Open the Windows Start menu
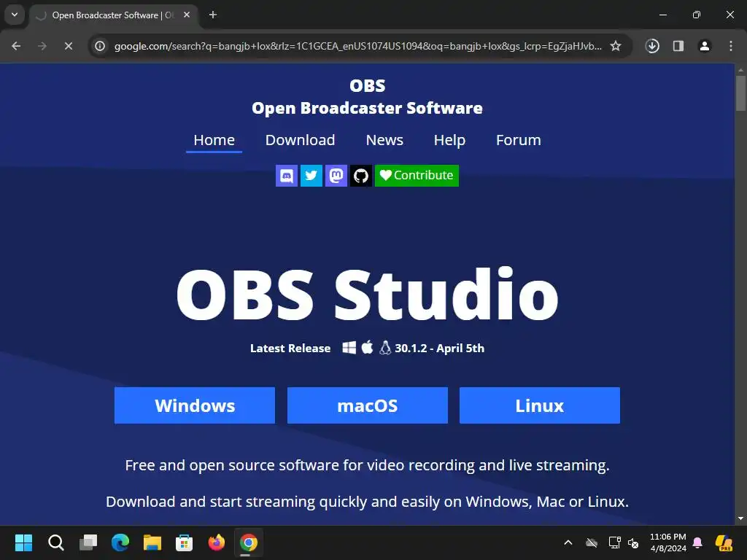 point(24,542)
